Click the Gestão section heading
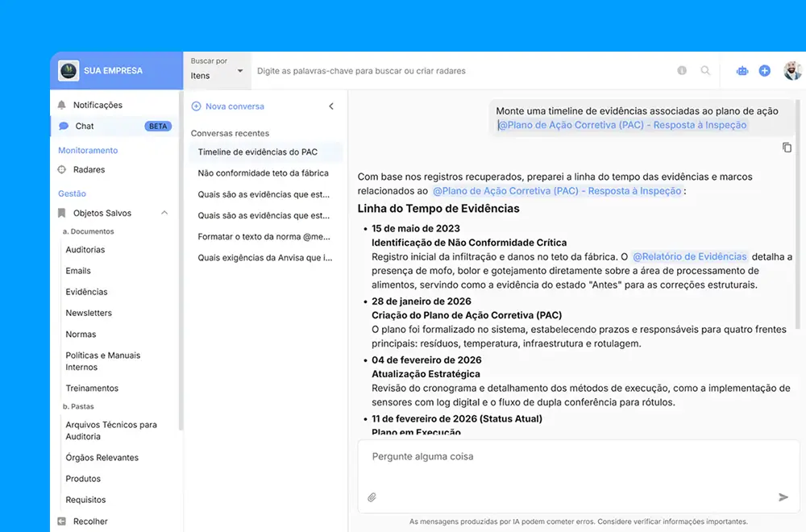The width and height of the screenshot is (806, 532). click(x=72, y=193)
